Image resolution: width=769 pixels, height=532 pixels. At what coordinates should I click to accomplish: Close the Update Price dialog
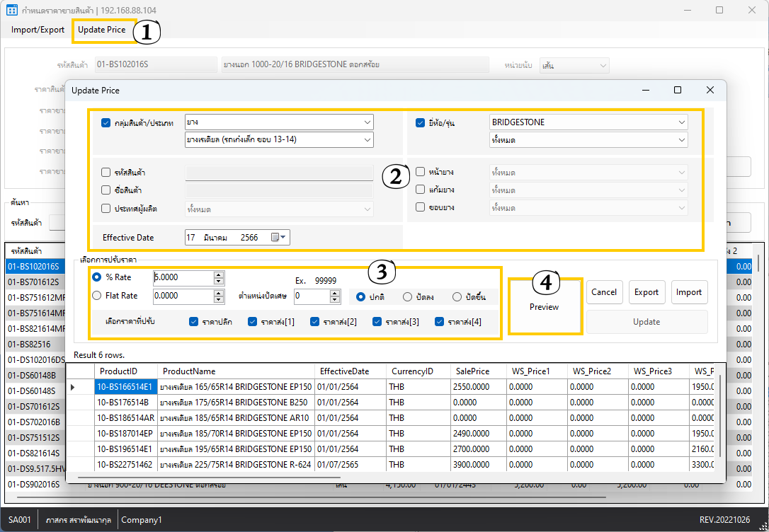(710, 90)
